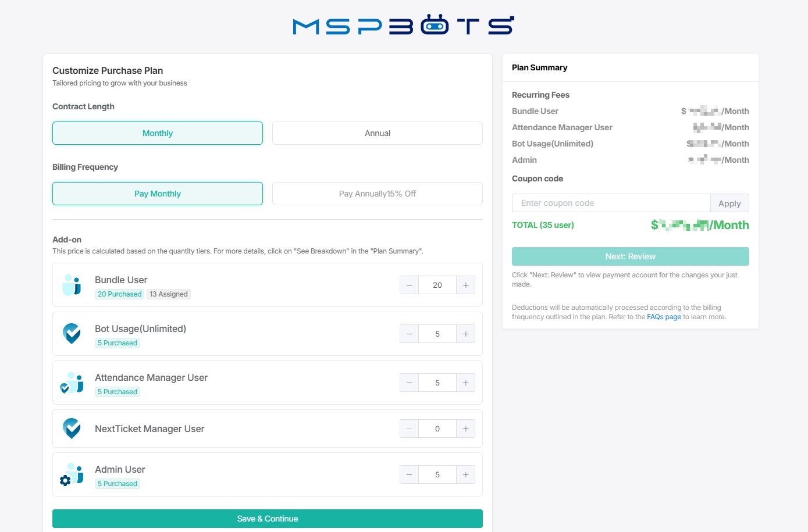Increase Bundle User quantity with plus button
The width and height of the screenshot is (808, 532).
pyautogui.click(x=465, y=285)
